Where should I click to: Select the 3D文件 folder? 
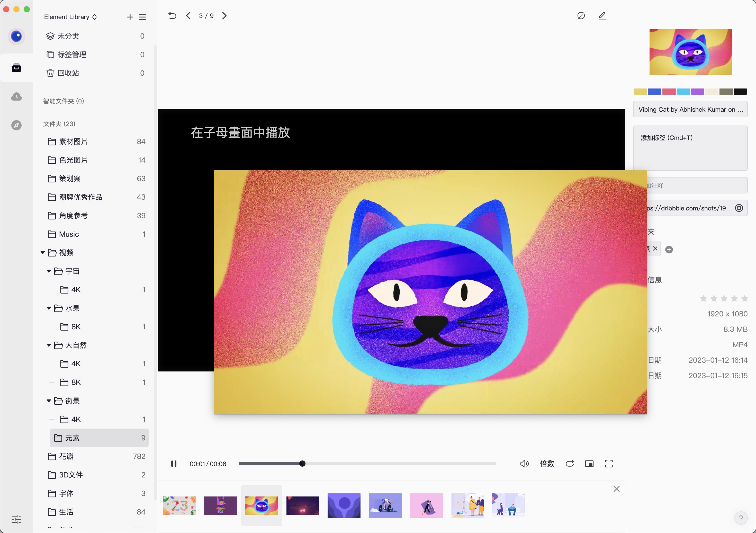point(96,475)
